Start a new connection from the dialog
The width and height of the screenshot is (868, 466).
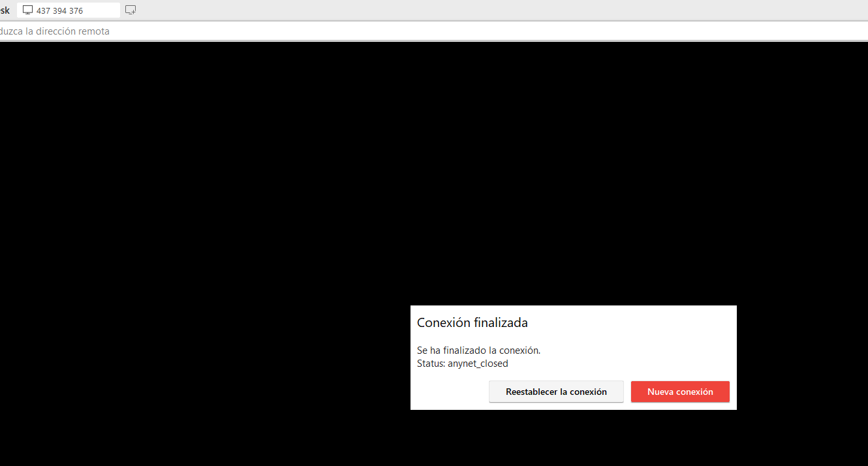coord(679,392)
